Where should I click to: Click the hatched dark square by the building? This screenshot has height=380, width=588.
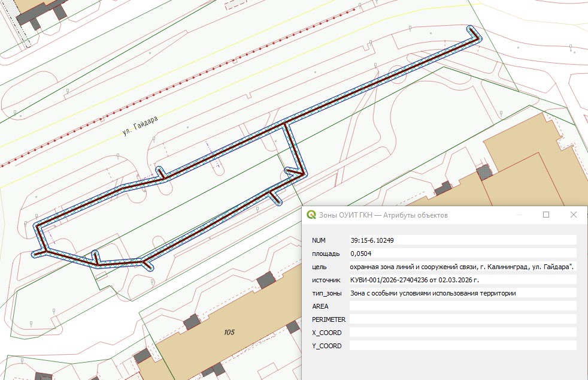point(484,171)
